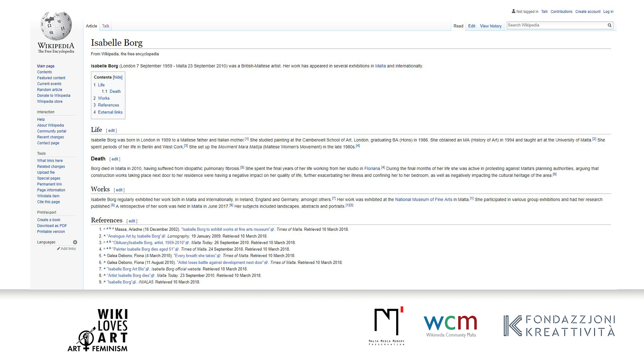
Task: Switch to the Talk tab
Action: (106, 26)
